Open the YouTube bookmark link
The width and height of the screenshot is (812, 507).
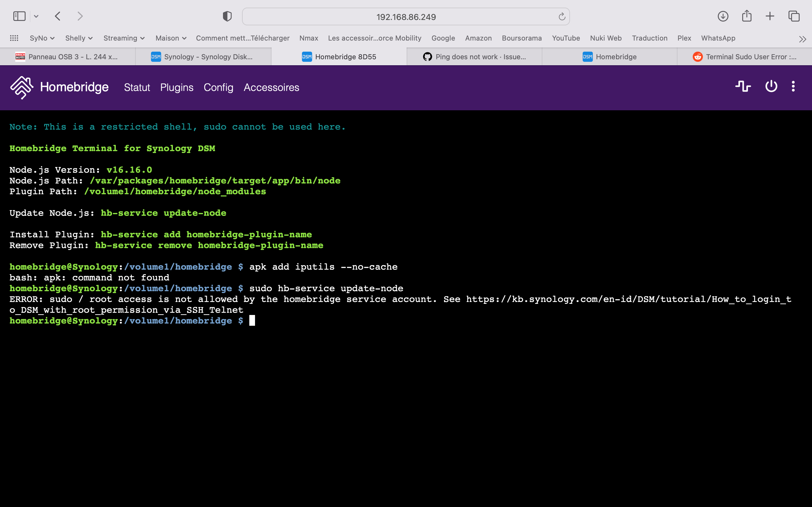pos(566,38)
